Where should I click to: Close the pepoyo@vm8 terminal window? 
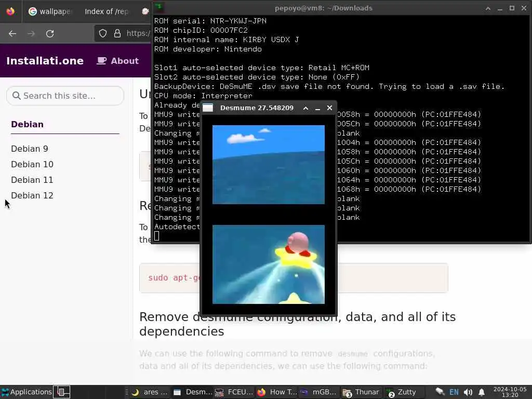pos(524,8)
